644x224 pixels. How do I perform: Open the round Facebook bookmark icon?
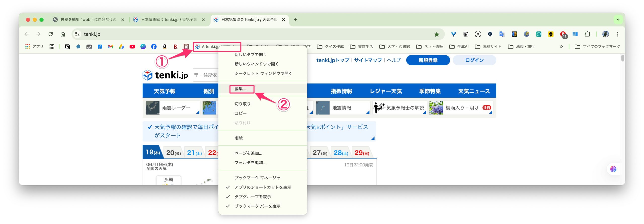(x=154, y=47)
